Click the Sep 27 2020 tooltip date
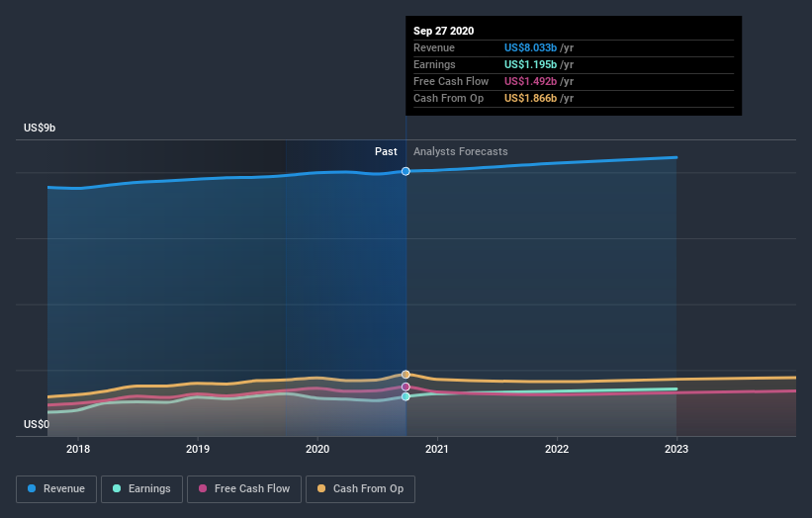This screenshot has width=812, height=518. (444, 31)
